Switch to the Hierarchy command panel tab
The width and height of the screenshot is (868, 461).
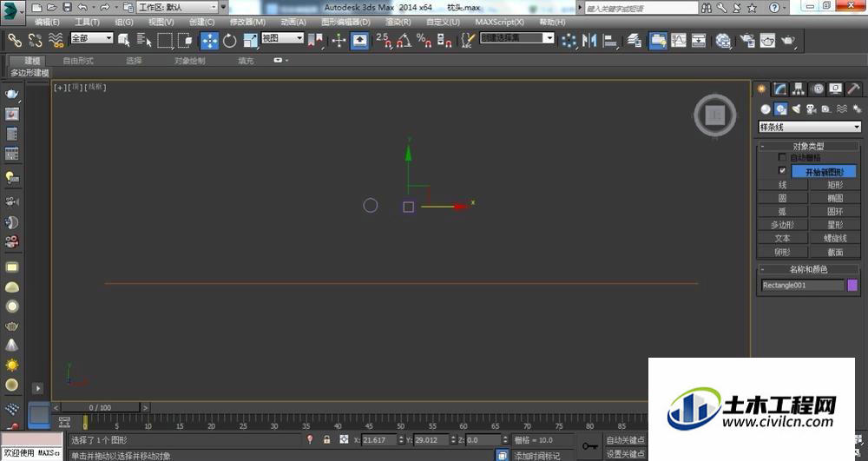click(x=799, y=89)
